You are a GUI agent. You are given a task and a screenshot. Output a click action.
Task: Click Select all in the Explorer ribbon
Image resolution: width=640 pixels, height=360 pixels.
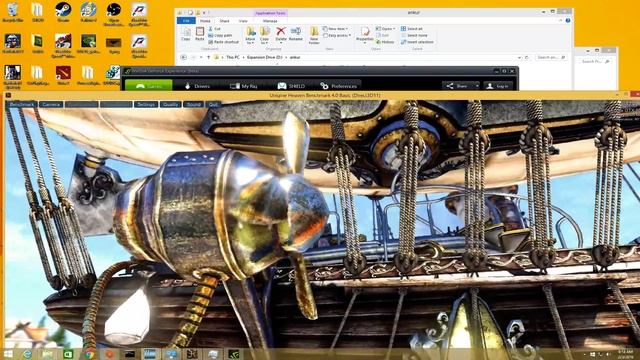point(411,29)
